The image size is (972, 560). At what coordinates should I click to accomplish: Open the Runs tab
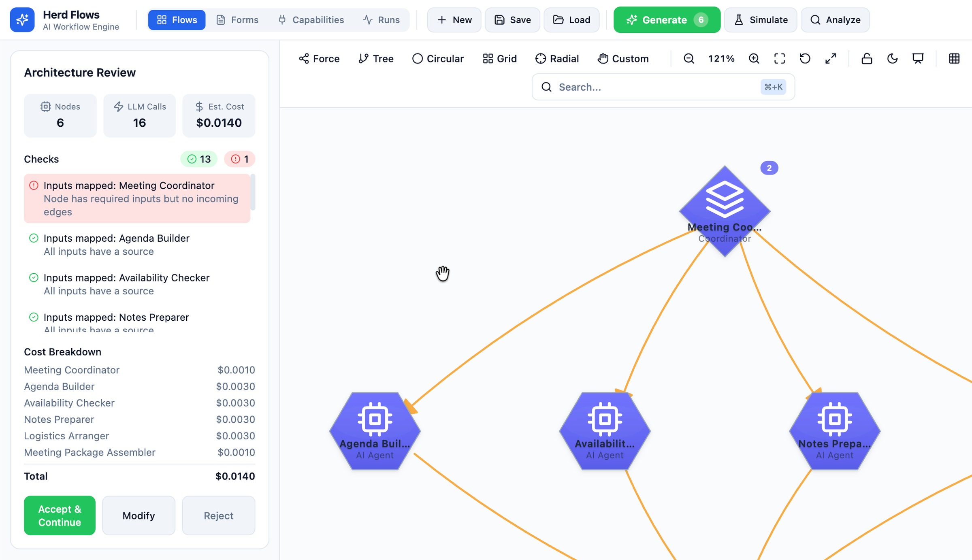tap(381, 20)
